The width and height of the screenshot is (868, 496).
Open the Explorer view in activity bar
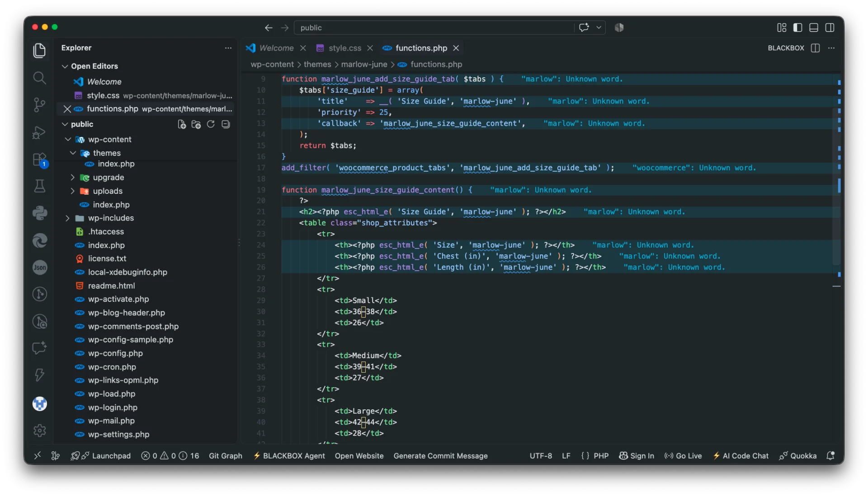(x=40, y=50)
